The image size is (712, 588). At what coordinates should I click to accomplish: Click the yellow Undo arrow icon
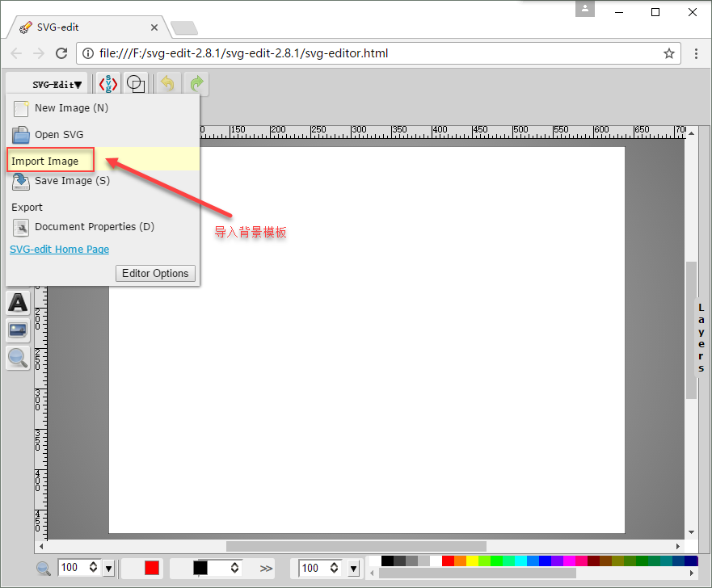coord(167,84)
